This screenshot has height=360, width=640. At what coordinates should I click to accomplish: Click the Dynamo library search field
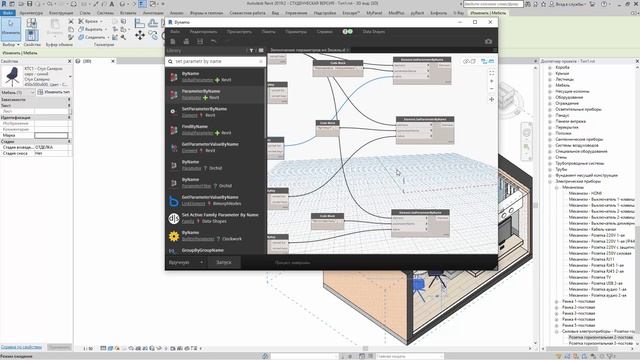pyautogui.click(x=216, y=61)
